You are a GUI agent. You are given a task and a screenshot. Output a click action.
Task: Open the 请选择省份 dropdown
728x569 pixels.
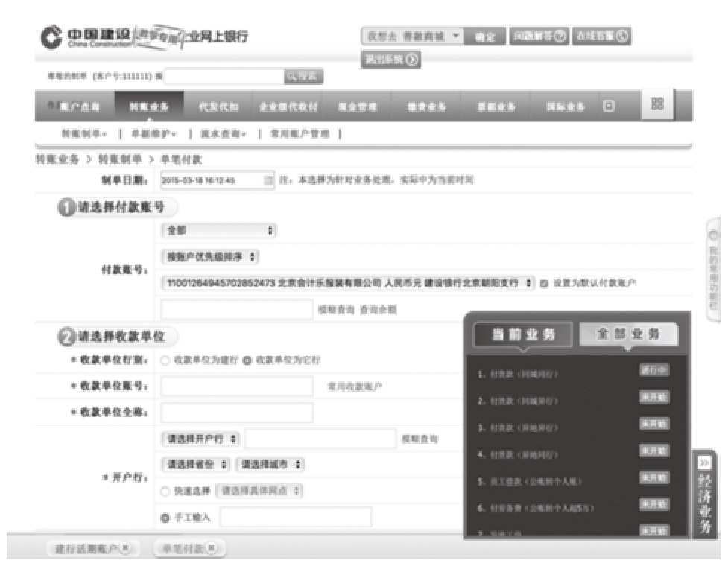click(x=195, y=465)
